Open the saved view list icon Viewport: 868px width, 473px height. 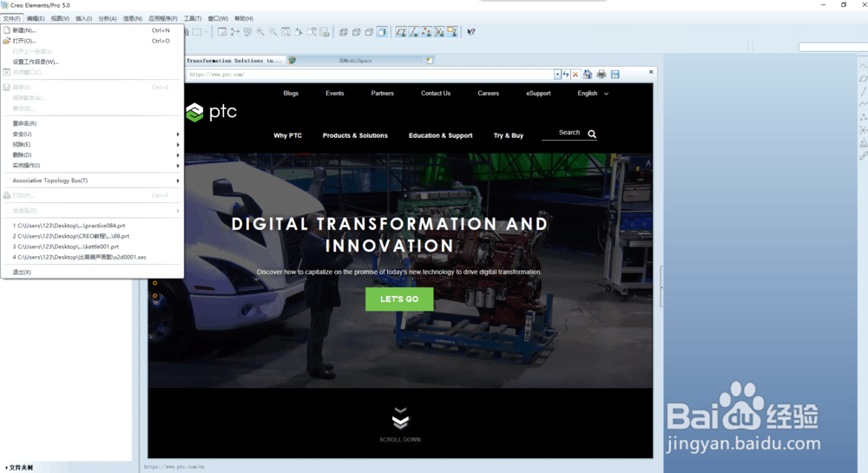click(x=312, y=32)
